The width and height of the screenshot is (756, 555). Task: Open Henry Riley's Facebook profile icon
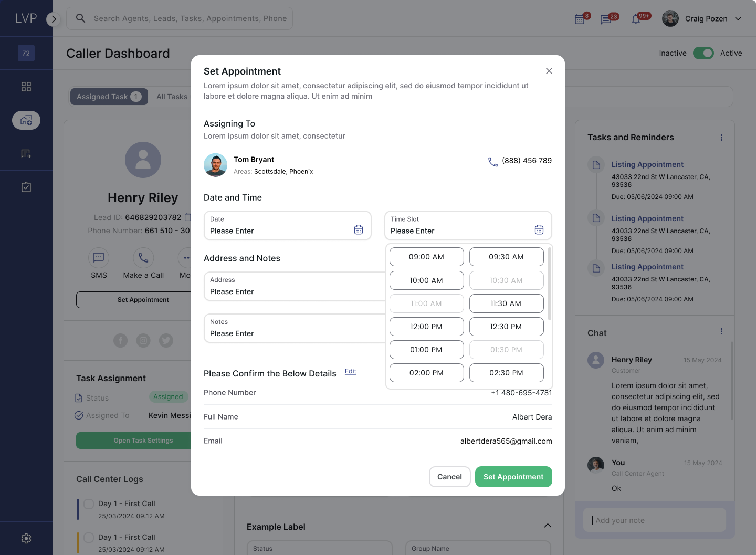click(121, 340)
